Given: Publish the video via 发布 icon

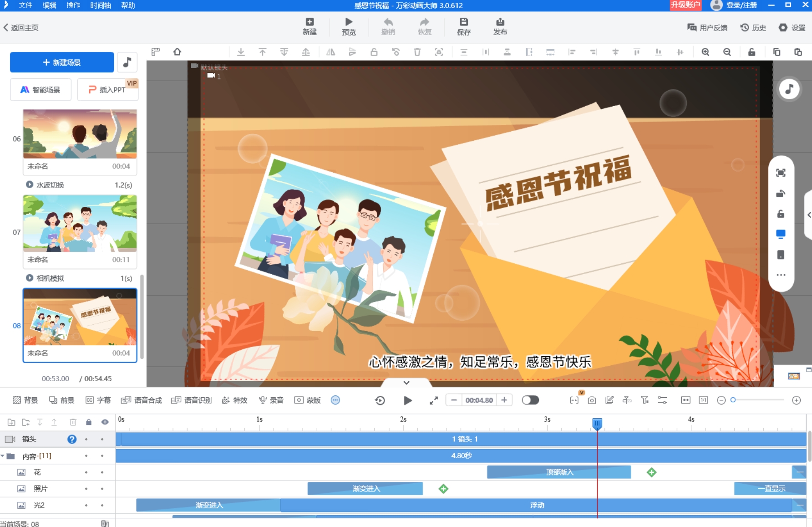Looking at the screenshot, I should pyautogui.click(x=500, y=26).
